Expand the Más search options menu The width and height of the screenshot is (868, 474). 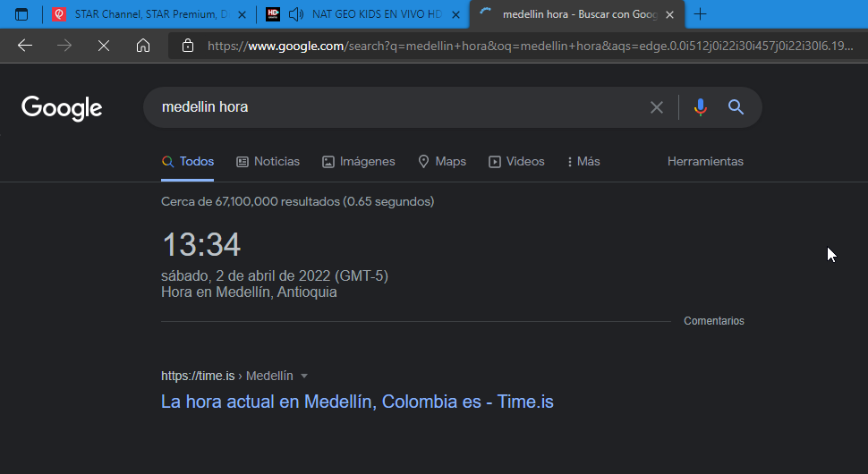(583, 162)
